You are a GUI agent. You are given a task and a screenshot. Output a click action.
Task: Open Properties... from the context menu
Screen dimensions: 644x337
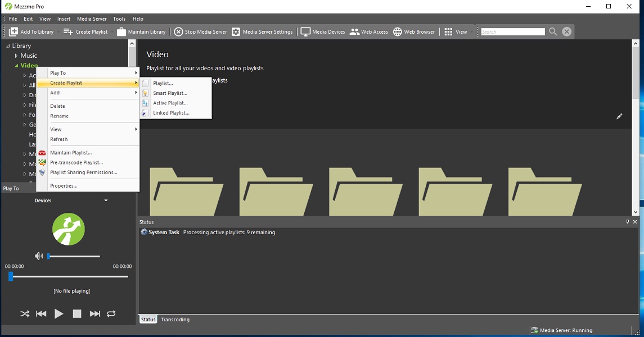tap(88, 186)
